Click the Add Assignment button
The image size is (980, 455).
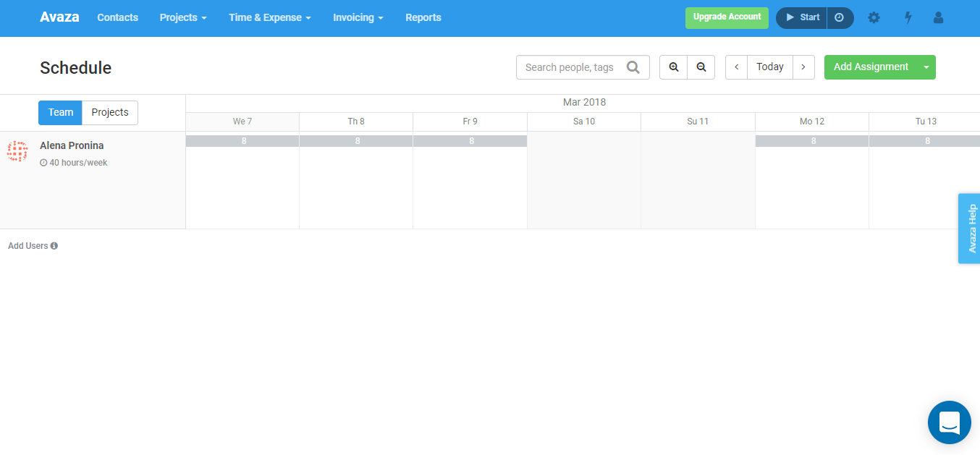[871, 67]
